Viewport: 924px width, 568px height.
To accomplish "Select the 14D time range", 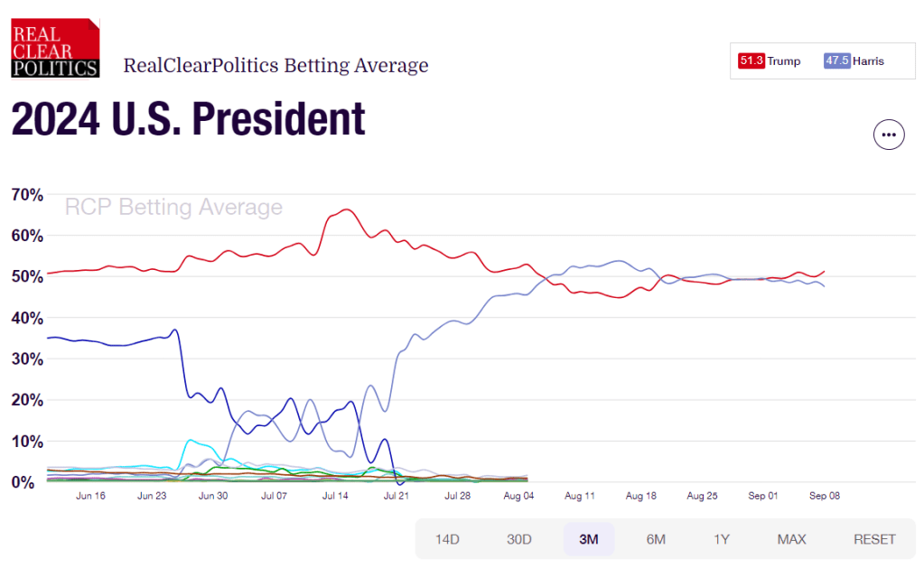I will click(448, 539).
